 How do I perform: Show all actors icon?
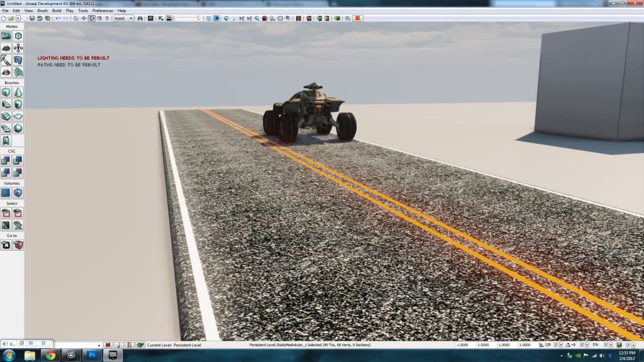click(x=18, y=225)
